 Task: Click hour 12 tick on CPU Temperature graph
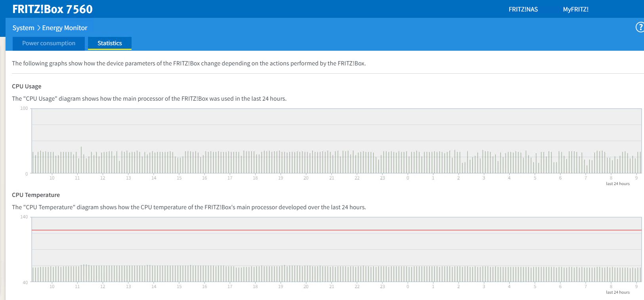(103, 287)
